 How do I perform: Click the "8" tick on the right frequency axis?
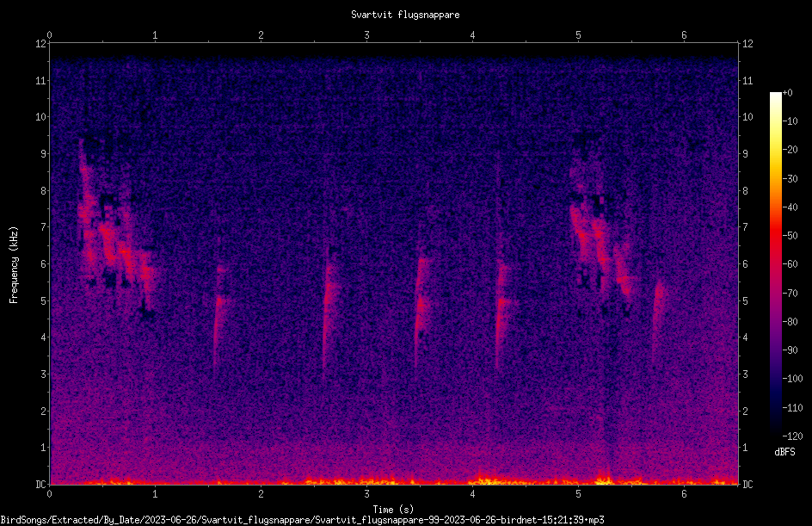[745, 191]
